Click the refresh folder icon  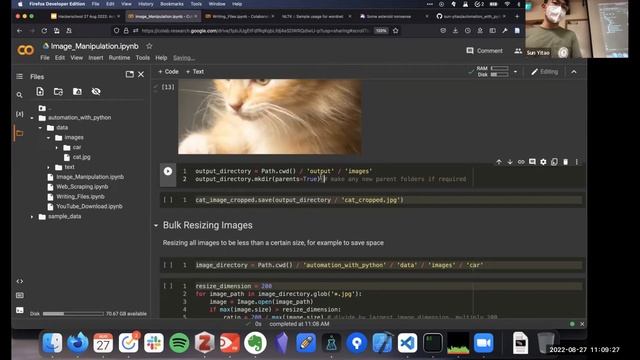(58, 91)
